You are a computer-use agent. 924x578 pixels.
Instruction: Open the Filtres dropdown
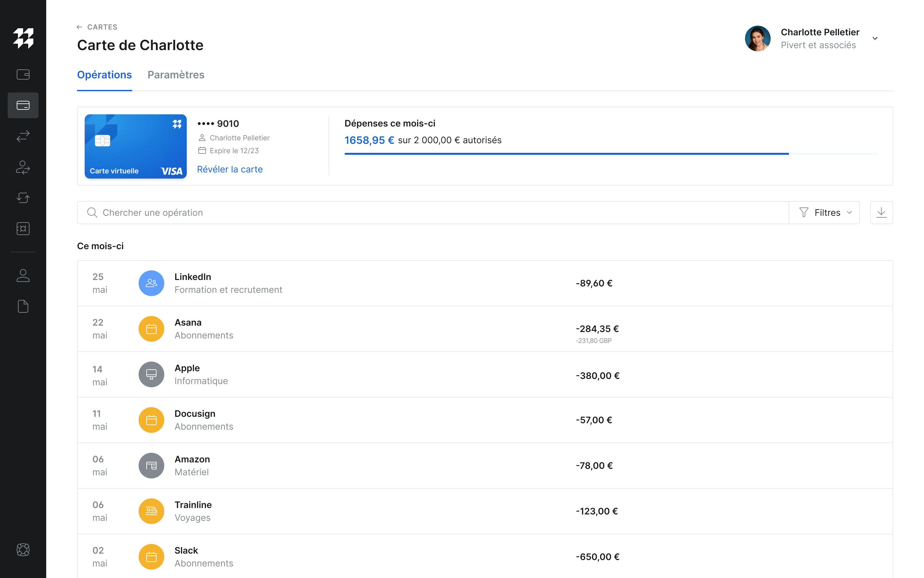tap(824, 213)
